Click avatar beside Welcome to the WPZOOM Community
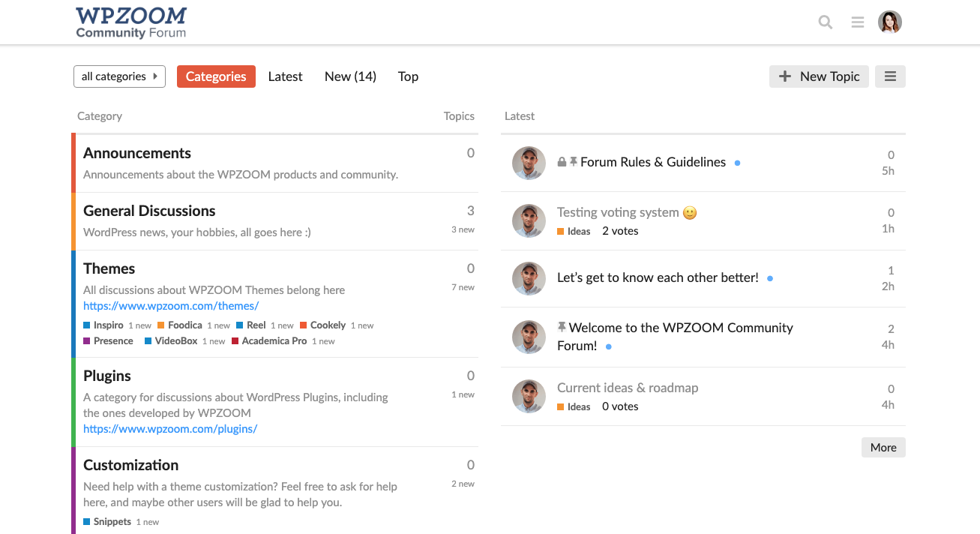980x534 pixels. point(529,337)
